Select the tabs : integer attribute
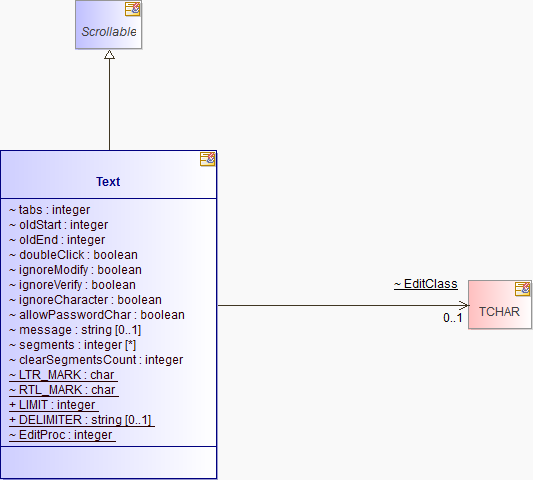The width and height of the screenshot is (533, 480). (x=50, y=210)
